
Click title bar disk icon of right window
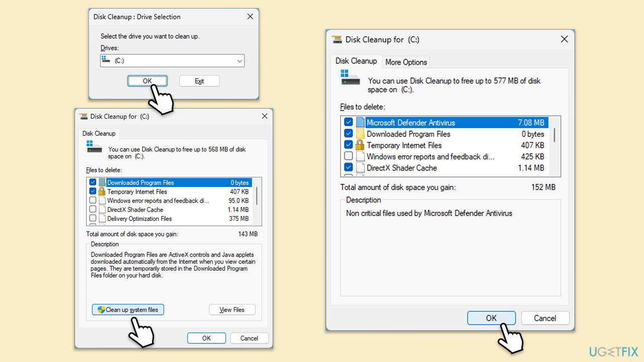(x=337, y=39)
